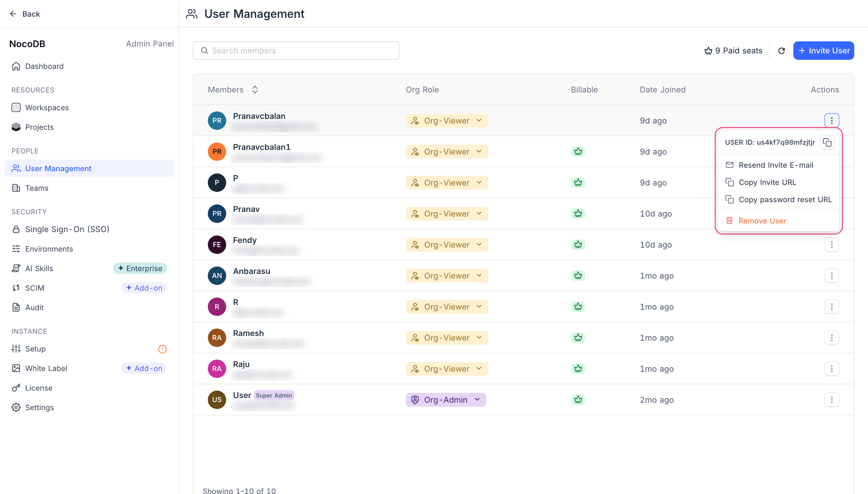Open Dashboard in the sidebar
Image resolution: width=868 pixels, height=494 pixels.
click(x=89, y=66)
